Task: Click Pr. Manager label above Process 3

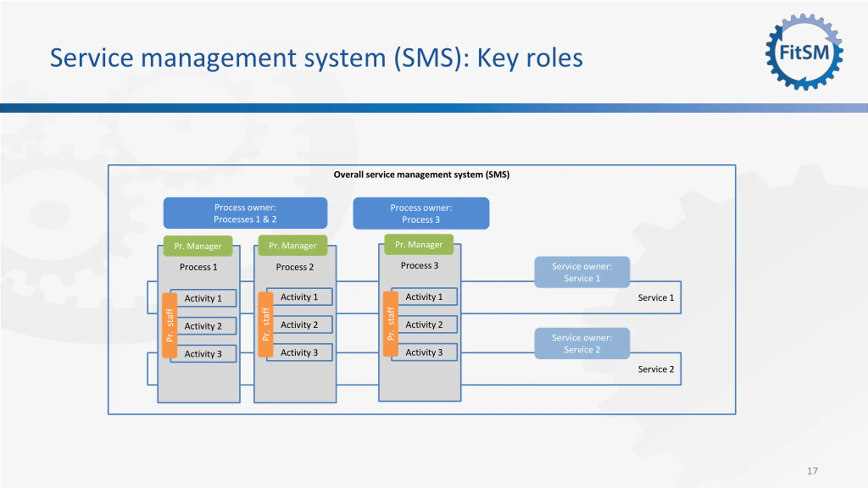Action: (419, 244)
